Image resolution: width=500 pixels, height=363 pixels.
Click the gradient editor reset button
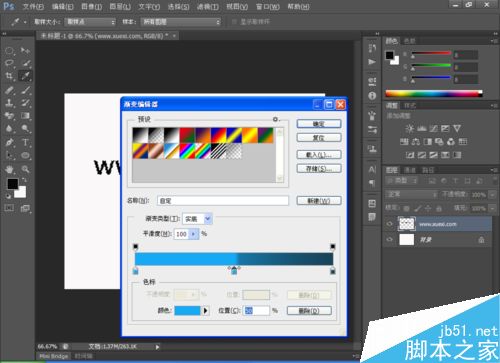tap(319, 138)
